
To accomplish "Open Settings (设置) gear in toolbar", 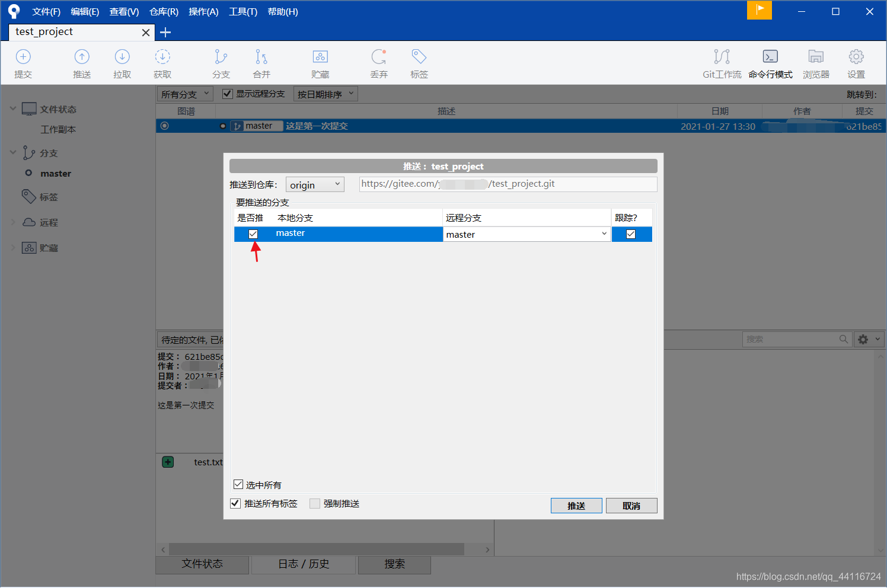I will pyautogui.click(x=856, y=57).
